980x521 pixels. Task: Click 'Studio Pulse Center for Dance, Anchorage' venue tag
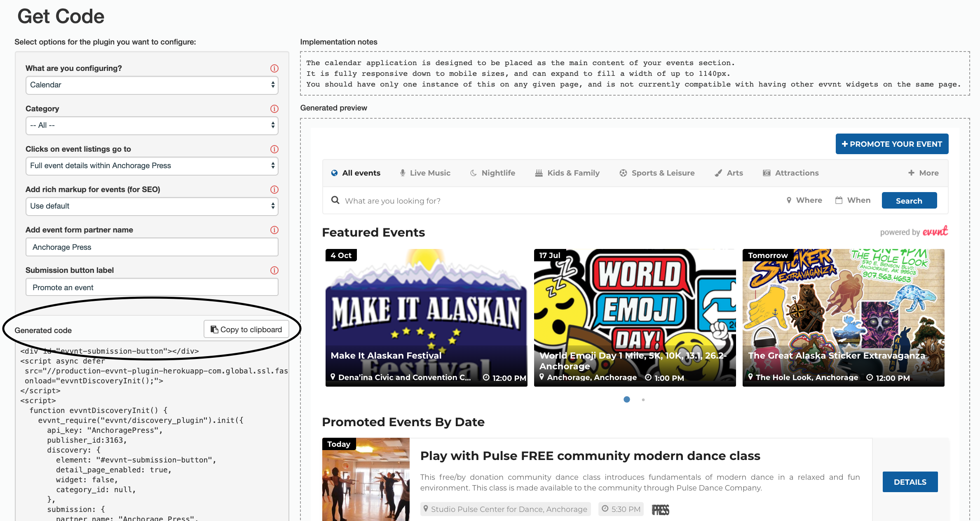coord(505,509)
